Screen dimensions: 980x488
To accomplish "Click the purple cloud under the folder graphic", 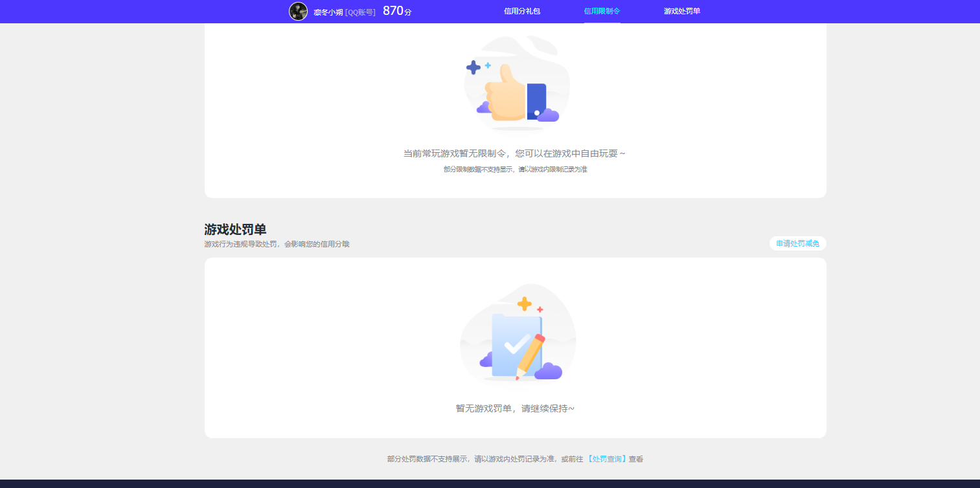I will click(549, 372).
